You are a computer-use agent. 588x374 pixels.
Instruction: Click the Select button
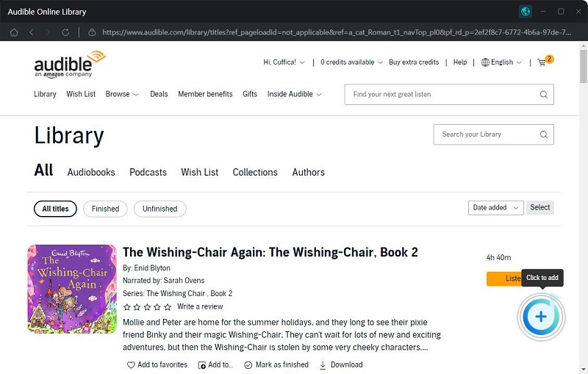pos(540,208)
